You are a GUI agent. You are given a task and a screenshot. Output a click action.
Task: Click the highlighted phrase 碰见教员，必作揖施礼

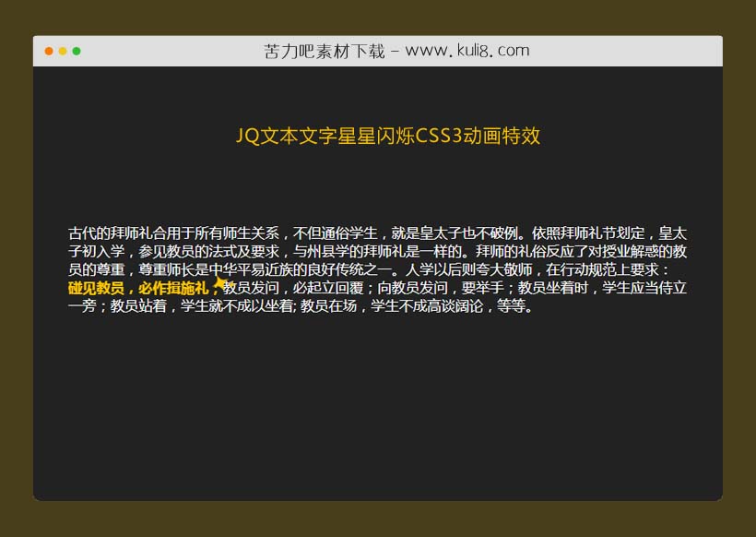[x=140, y=287]
